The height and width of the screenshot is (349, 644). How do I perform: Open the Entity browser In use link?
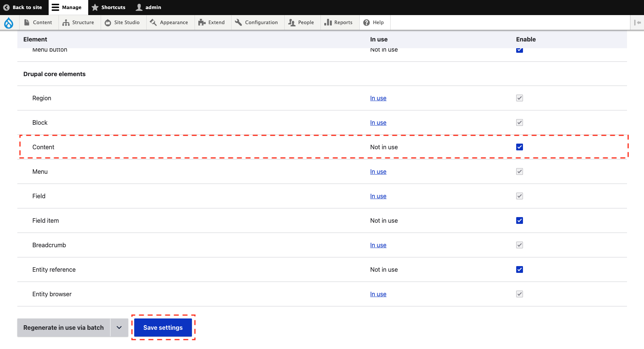point(378,294)
